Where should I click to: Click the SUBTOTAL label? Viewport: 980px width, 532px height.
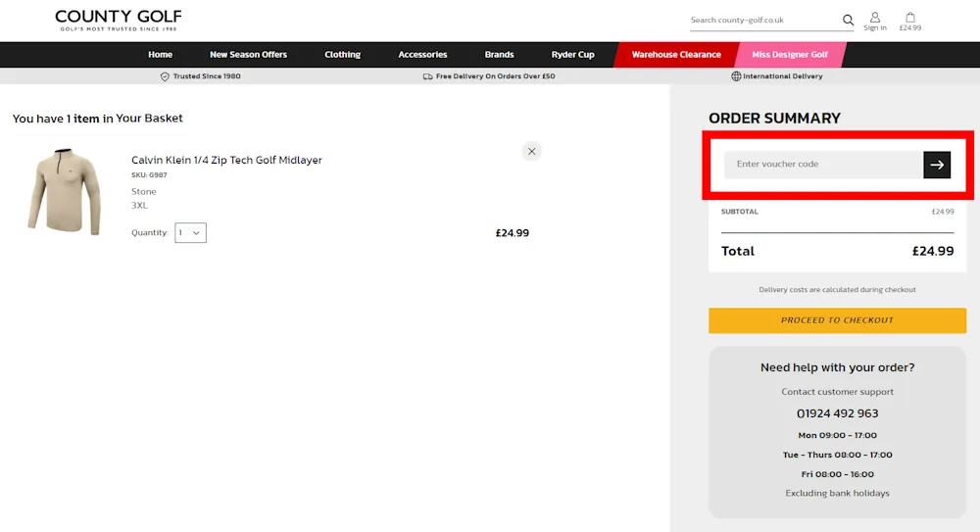(x=739, y=212)
